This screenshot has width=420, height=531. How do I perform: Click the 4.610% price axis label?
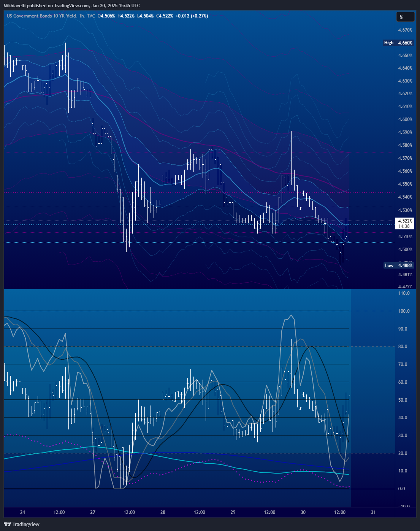405,107
